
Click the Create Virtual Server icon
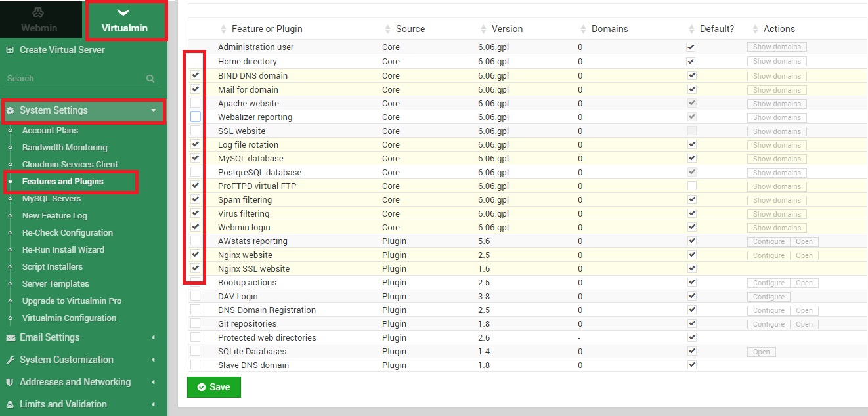click(x=10, y=50)
